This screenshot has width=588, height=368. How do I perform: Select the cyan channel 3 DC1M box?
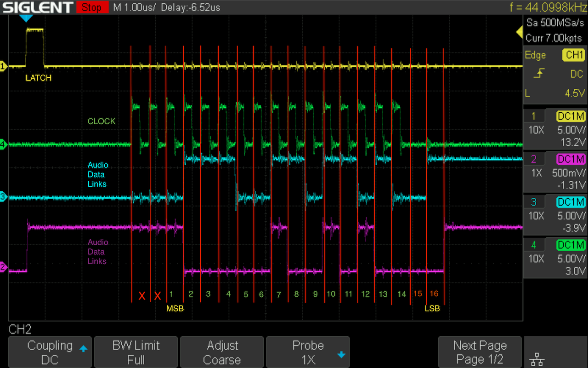[x=571, y=202]
